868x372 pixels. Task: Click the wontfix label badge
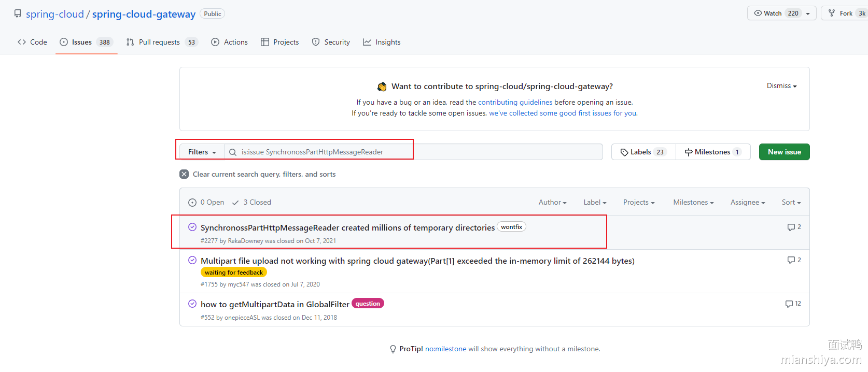[x=511, y=227]
